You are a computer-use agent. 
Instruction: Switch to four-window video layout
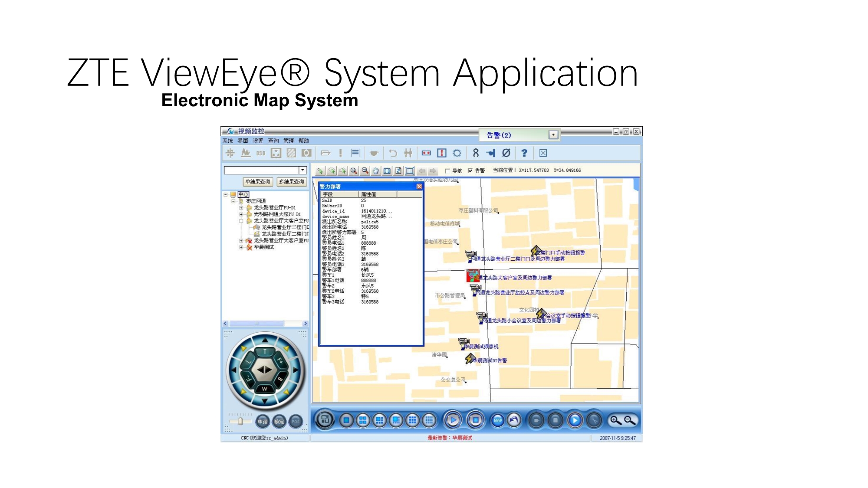click(363, 420)
